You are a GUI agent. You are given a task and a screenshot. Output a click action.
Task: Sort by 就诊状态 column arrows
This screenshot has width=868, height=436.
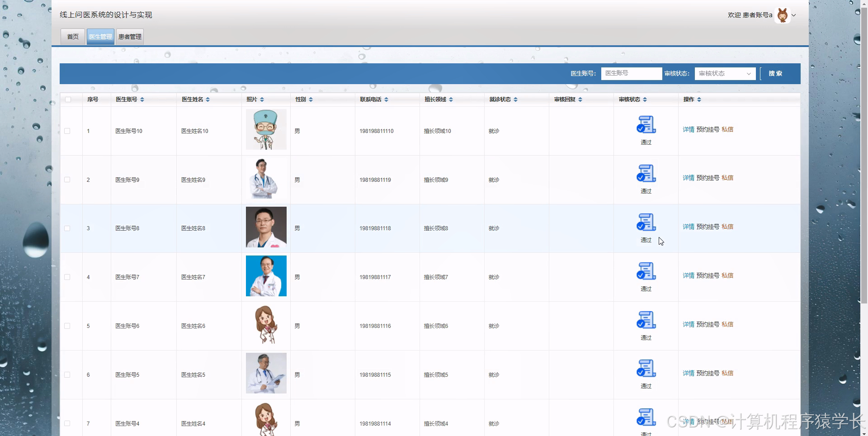click(515, 100)
